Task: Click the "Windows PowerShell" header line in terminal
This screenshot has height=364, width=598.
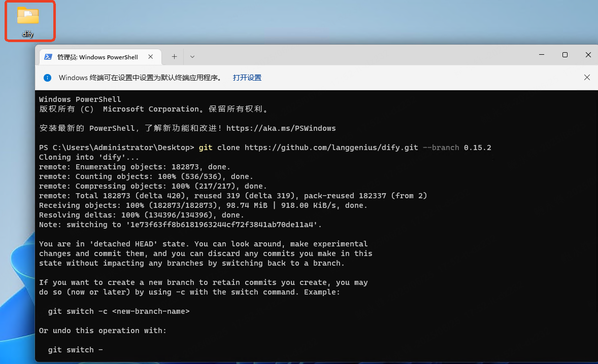Action: (x=80, y=99)
